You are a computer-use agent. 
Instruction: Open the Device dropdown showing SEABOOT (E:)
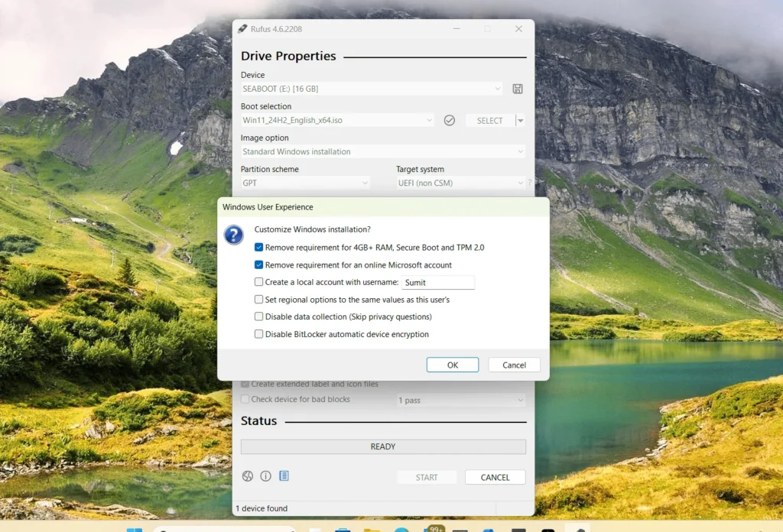(372, 89)
